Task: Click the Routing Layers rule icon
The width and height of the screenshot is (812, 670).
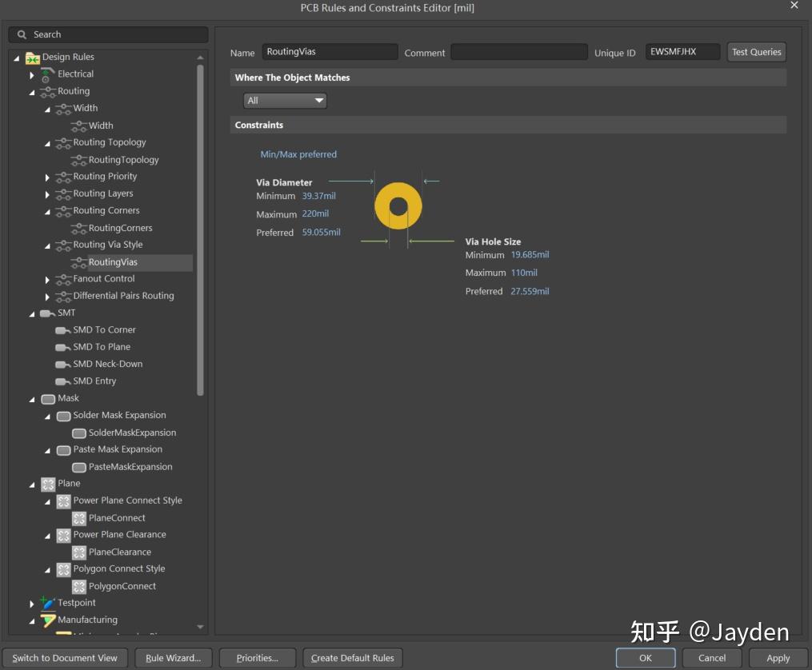Action: [63, 194]
